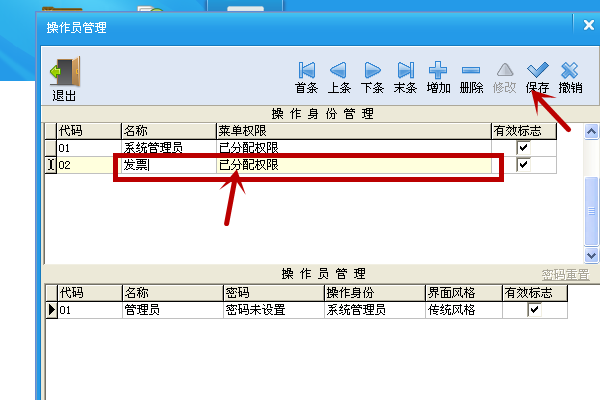Screen dimensions: 600x400
Task: Click the 密码未设置 password cell
Action: pos(274,310)
